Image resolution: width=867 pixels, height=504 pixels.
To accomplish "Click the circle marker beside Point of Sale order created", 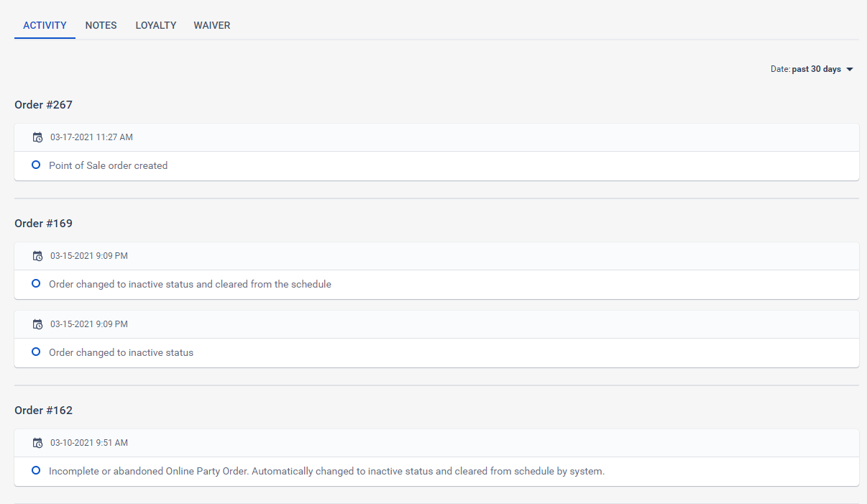I will 36,165.
